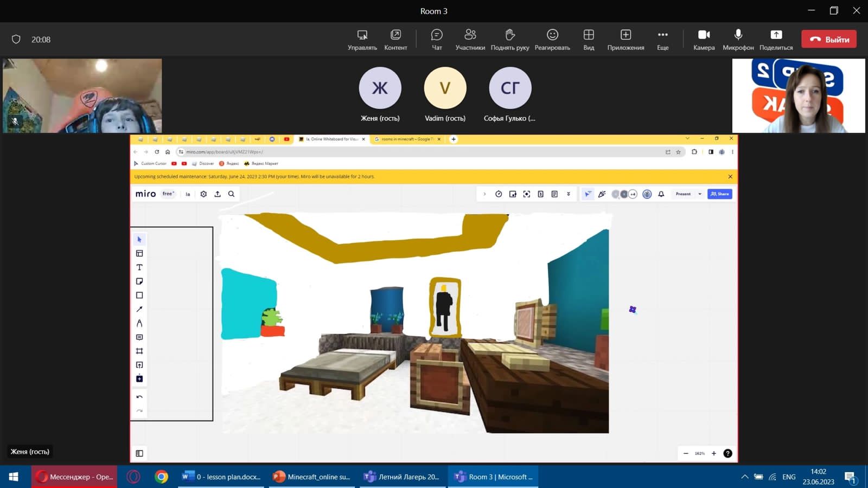Toggle the Camera on or off
The image size is (868, 488).
click(704, 40)
